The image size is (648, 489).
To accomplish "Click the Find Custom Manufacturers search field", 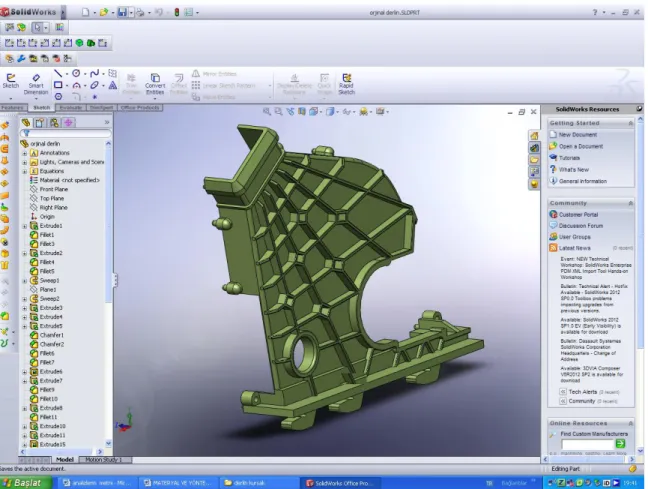I will (x=587, y=444).
